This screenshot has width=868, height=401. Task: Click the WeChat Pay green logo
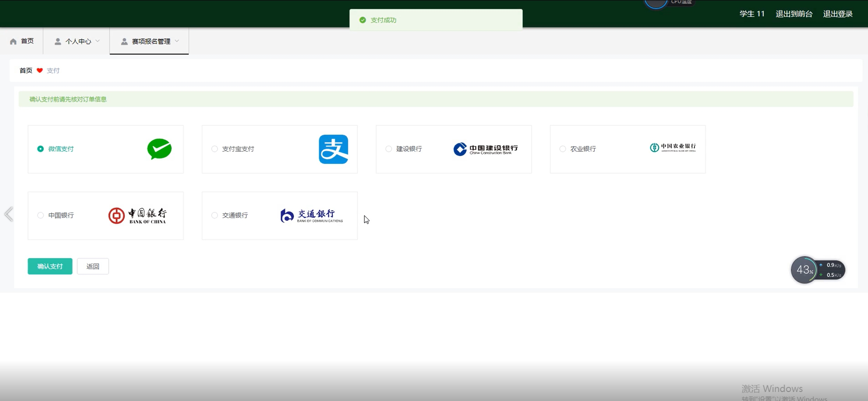coord(159,149)
